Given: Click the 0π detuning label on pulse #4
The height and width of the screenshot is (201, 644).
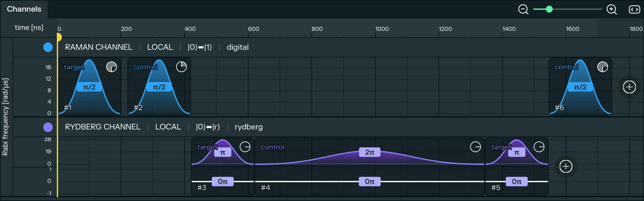Looking at the screenshot, I should (370, 181).
